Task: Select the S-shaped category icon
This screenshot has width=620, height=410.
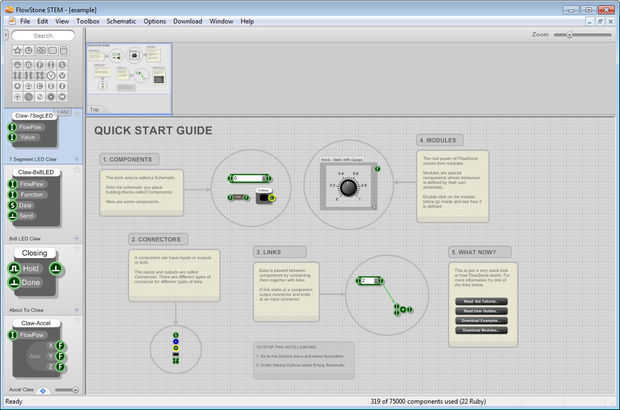Action: (62, 65)
